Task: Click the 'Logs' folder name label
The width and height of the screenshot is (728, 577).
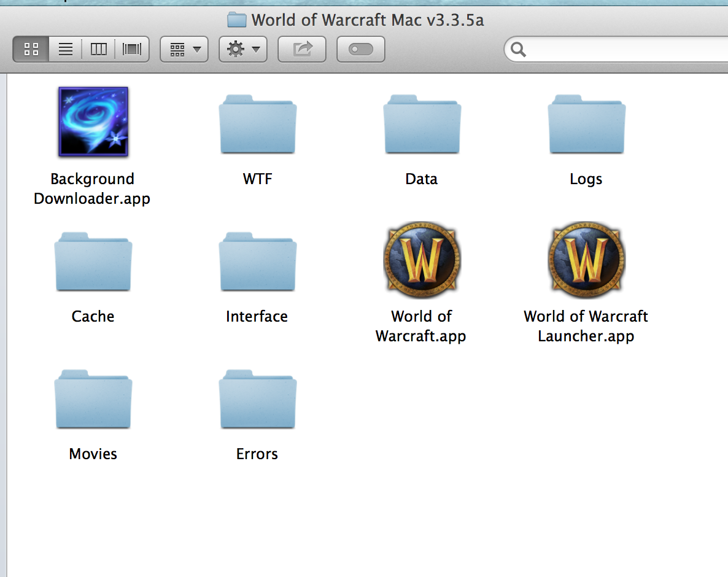Action: [586, 179]
